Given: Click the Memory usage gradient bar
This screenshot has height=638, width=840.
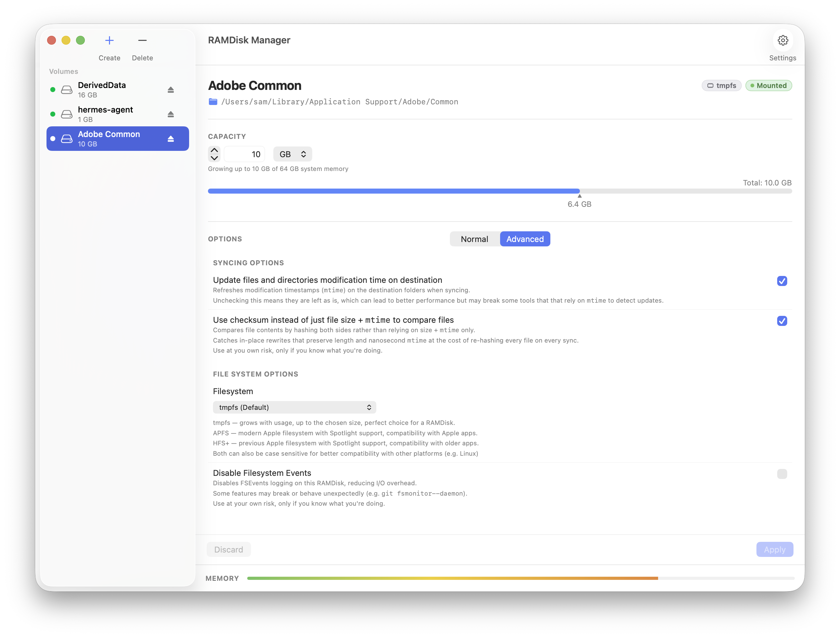Looking at the screenshot, I should (x=520, y=578).
